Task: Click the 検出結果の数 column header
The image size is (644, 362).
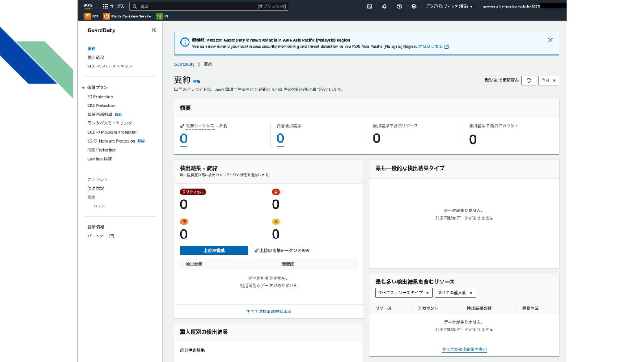Action: tap(479, 308)
